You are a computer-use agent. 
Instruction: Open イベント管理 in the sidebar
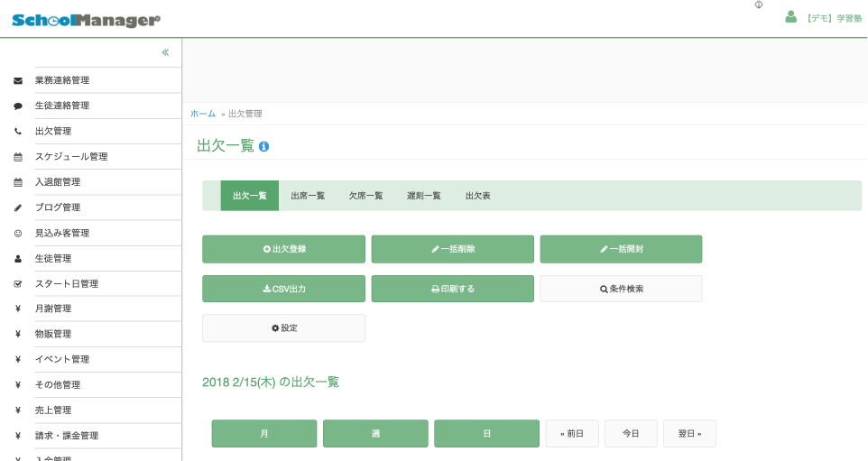[x=62, y=360]
